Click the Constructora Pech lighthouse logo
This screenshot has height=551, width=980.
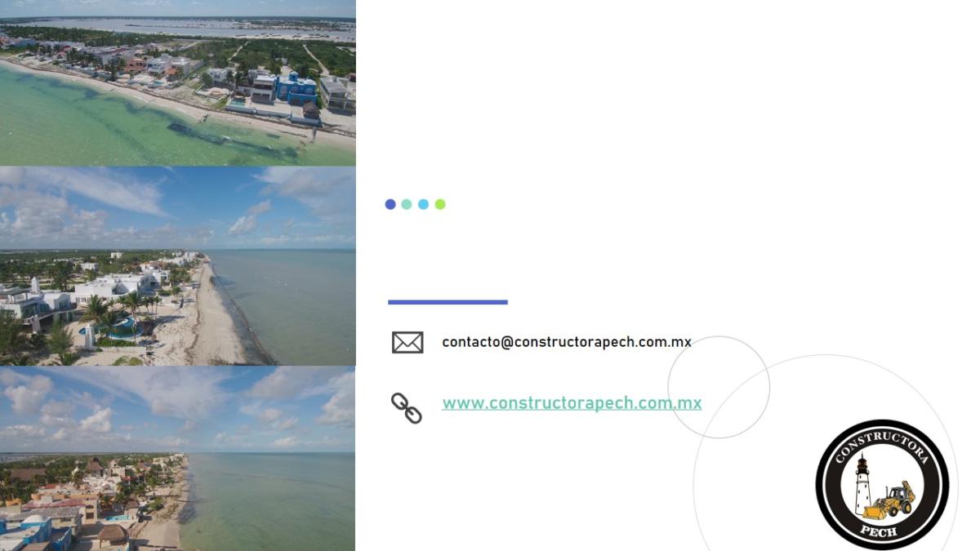click(x=882, y=485)
